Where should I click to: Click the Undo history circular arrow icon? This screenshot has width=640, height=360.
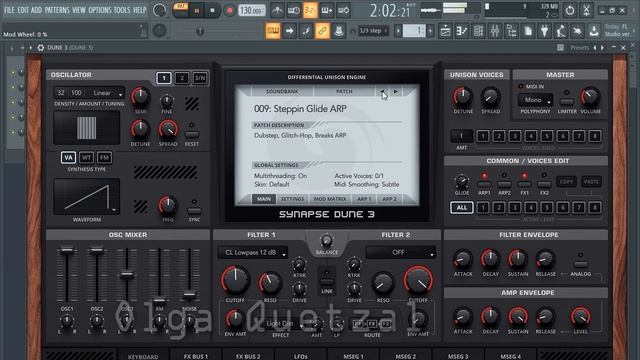pyautogui.click(x=570, y=10)
